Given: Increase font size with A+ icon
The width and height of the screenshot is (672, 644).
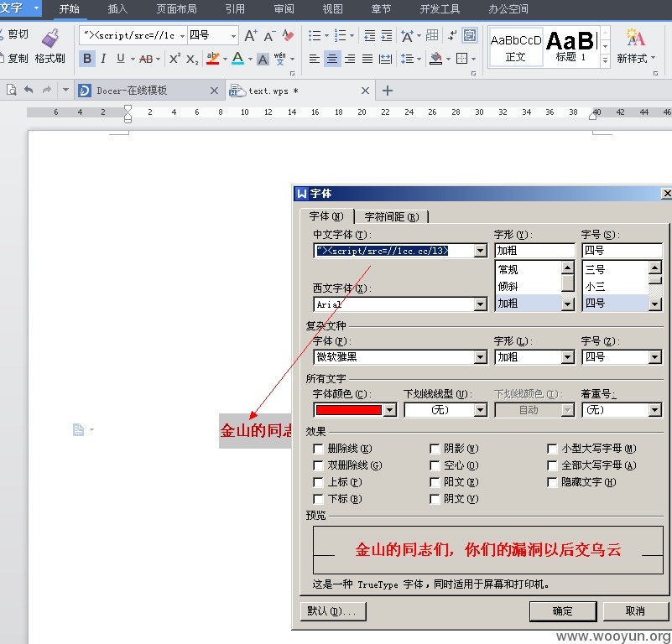Looking at the screenshot, I should point(251,35).
